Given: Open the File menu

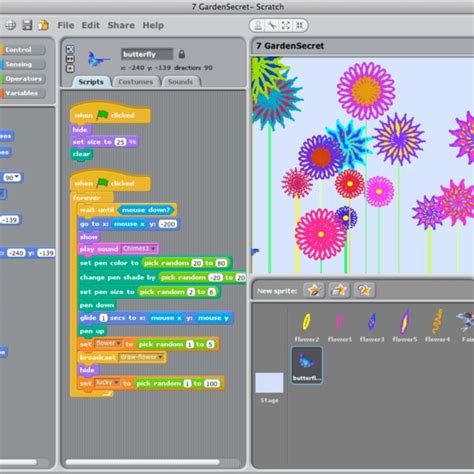Looking at the screenshot, I should click(66, 25).
